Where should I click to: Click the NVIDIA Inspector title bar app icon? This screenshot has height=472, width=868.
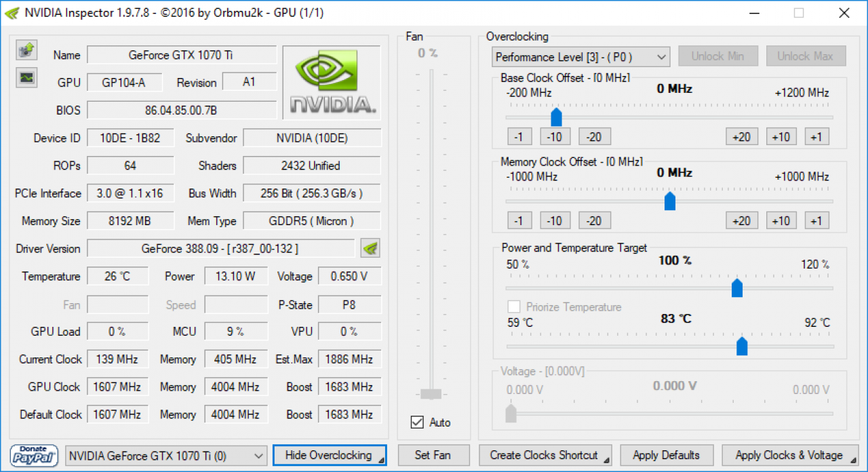coord(12,13)
